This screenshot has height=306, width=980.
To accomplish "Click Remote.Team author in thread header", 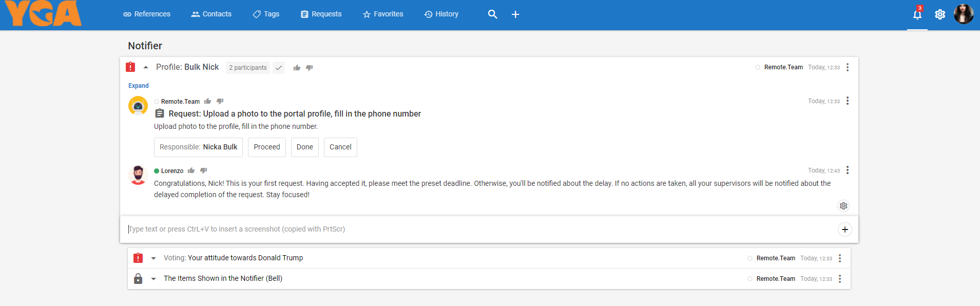I will tap(783, 67).
